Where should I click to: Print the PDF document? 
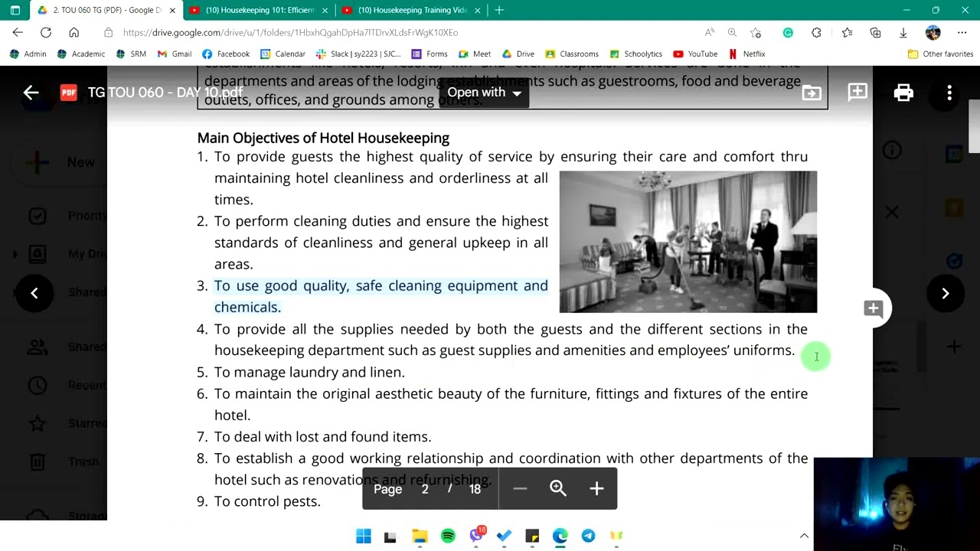tap(903, 93)
